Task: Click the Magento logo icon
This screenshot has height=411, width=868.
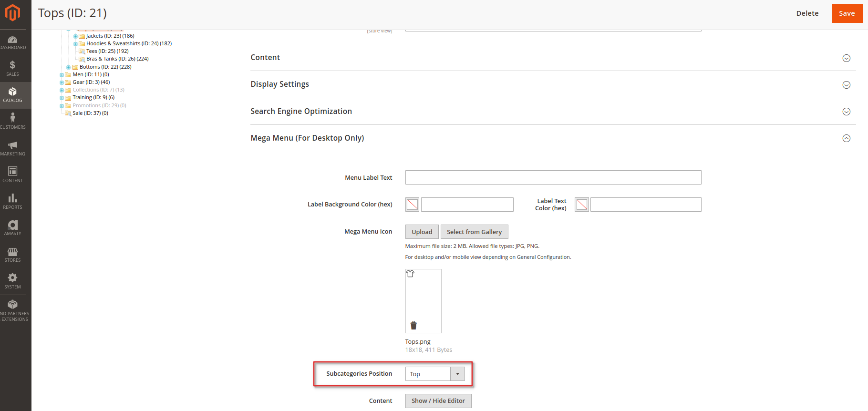Action: pyautogui.click(x=13, y=13)
